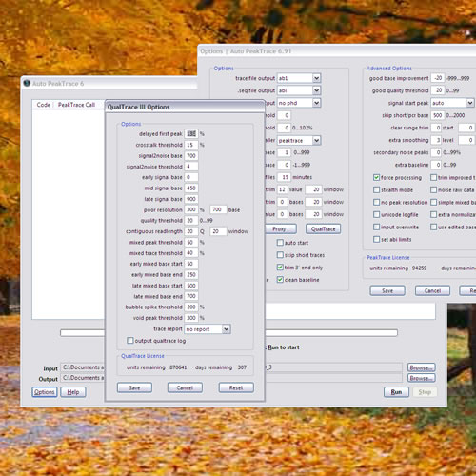Image resolution: width=476 pixels, height=476 pixels.
Task: Click the signal2noise base field
Action: tap(191, 155)
